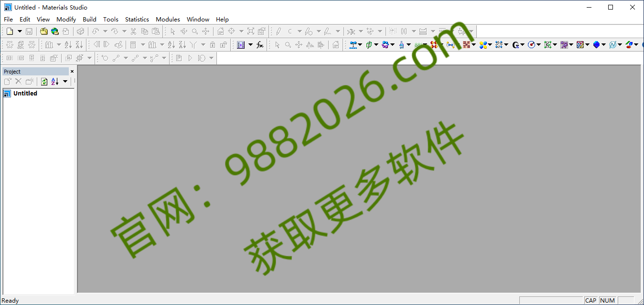Open the Amorphous Cell green cube icon
This screenshot has height=305, width=644.
tap(369, 45)
